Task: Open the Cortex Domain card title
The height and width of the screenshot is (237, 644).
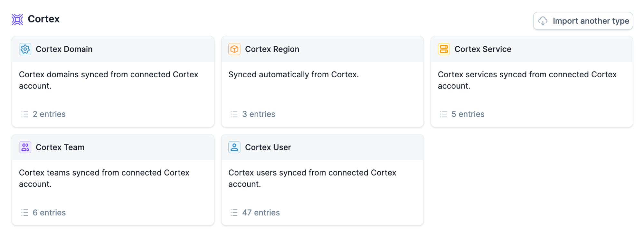Action: click(x=64, y=49)
